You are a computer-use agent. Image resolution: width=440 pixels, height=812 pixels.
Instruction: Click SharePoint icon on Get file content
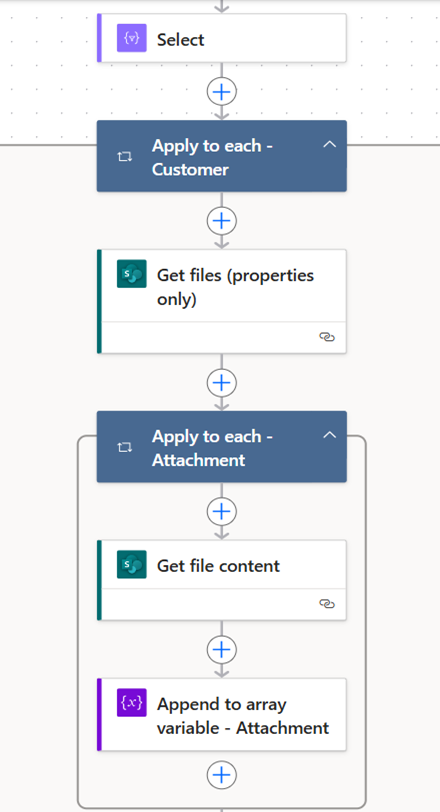pyautogui.click(x=131, y=564)
